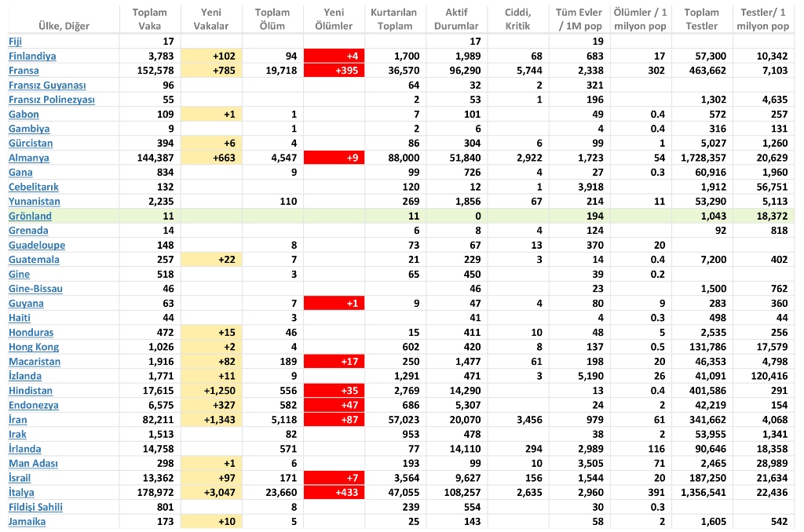
Task: Open the İran country link
Action: (18, 420)
